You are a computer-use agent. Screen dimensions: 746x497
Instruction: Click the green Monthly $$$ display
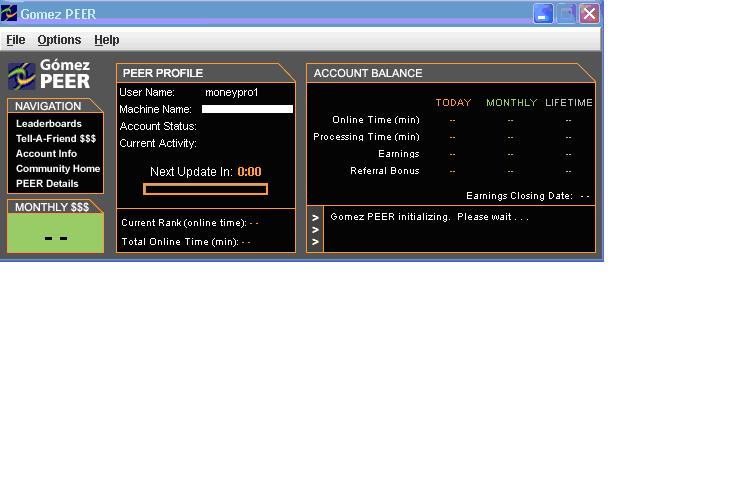pyautogui.click(x=55, y=233)
